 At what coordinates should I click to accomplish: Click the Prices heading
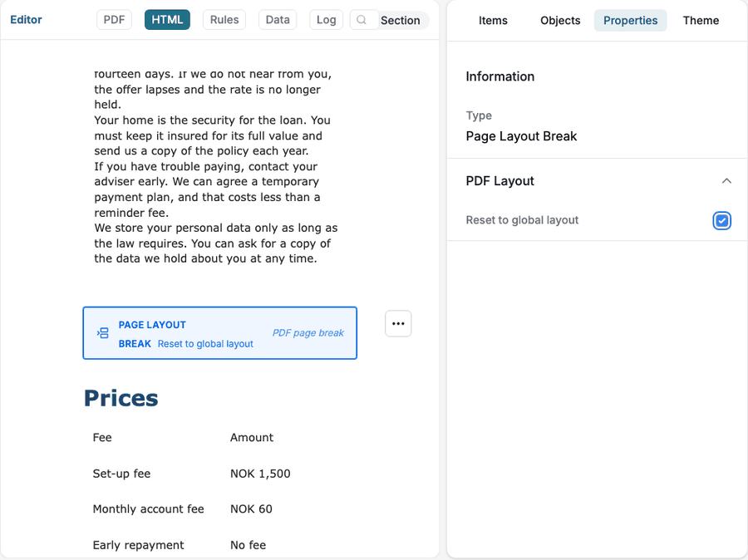(x=121, y=398)
